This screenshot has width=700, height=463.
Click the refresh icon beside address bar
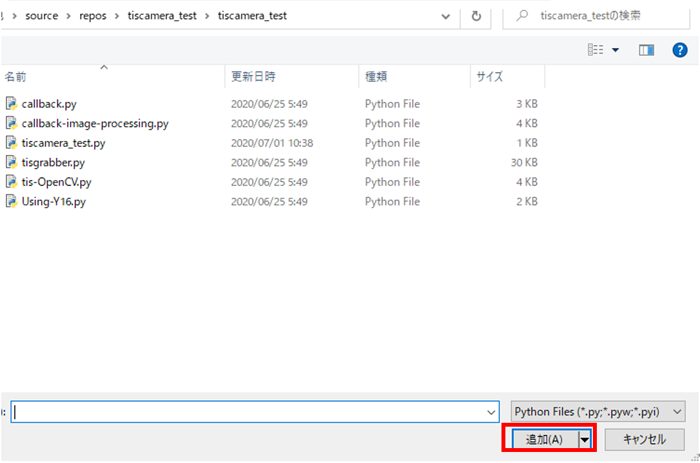(x=476, y=17)
